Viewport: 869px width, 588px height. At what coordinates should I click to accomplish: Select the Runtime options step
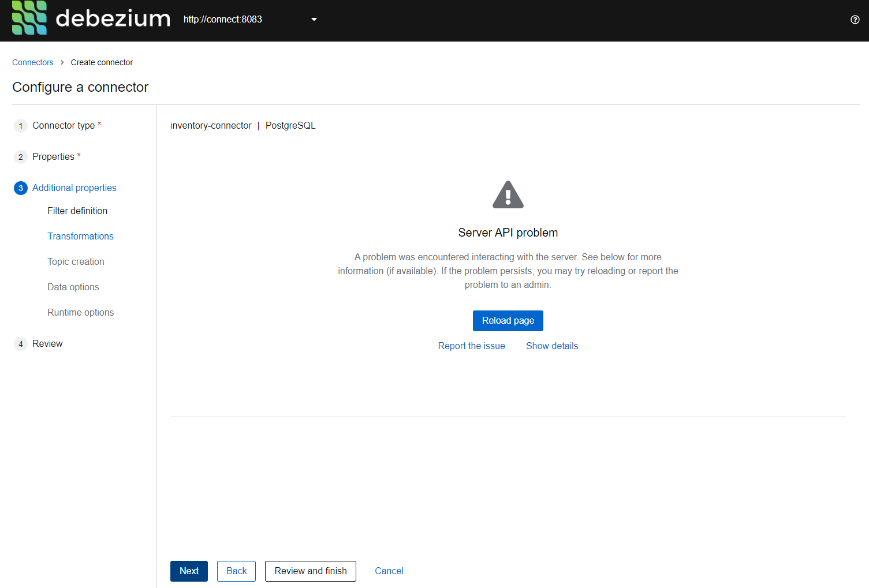point(80,312)
